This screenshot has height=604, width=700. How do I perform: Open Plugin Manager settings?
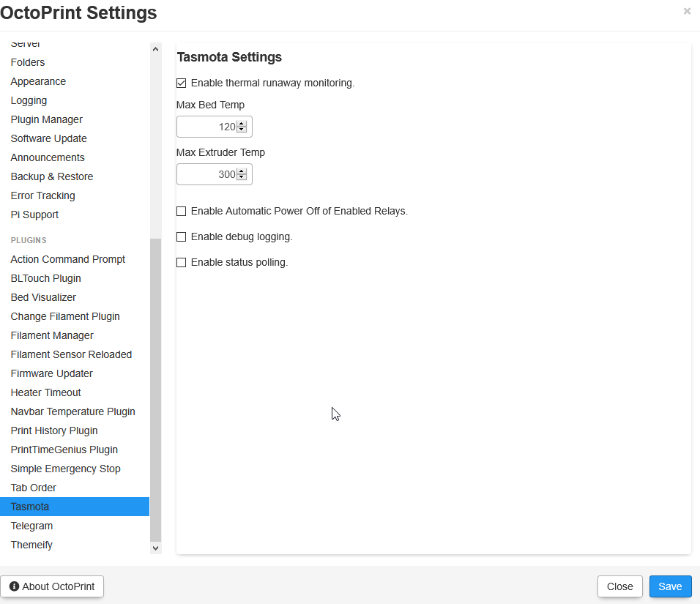tap(46, 119)
